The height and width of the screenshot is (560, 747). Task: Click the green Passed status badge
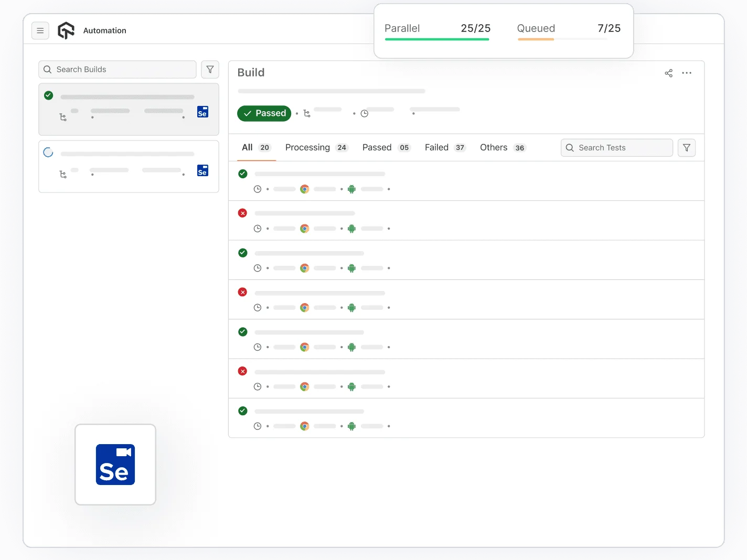[264, 113]
